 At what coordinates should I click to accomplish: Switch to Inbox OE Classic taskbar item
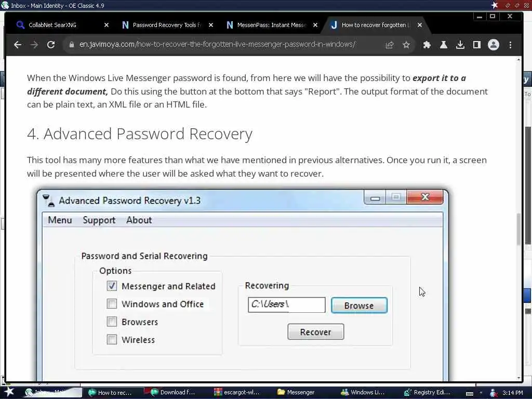[51, 392]
